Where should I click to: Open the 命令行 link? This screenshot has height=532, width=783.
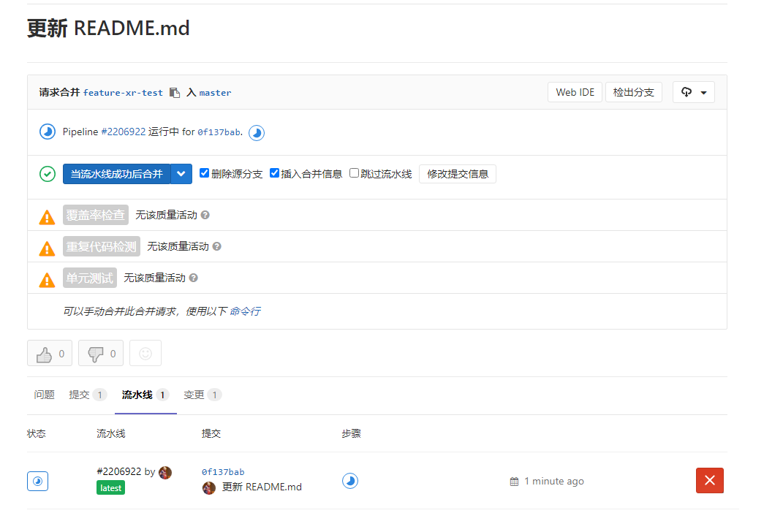[245, 311]
